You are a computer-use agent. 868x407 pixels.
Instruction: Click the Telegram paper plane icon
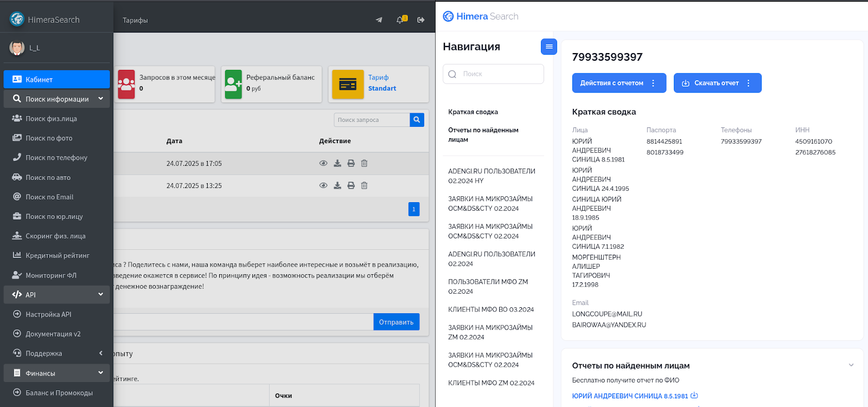379,20
